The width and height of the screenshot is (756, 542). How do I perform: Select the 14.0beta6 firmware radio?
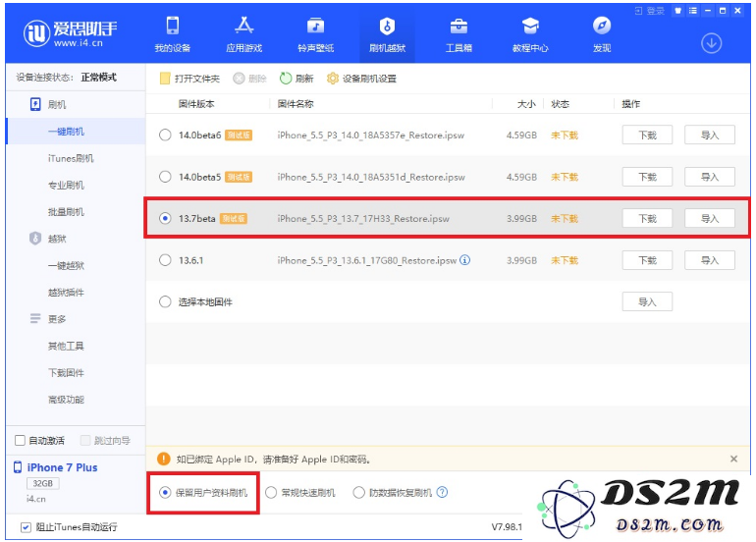(x=165, y=135)
